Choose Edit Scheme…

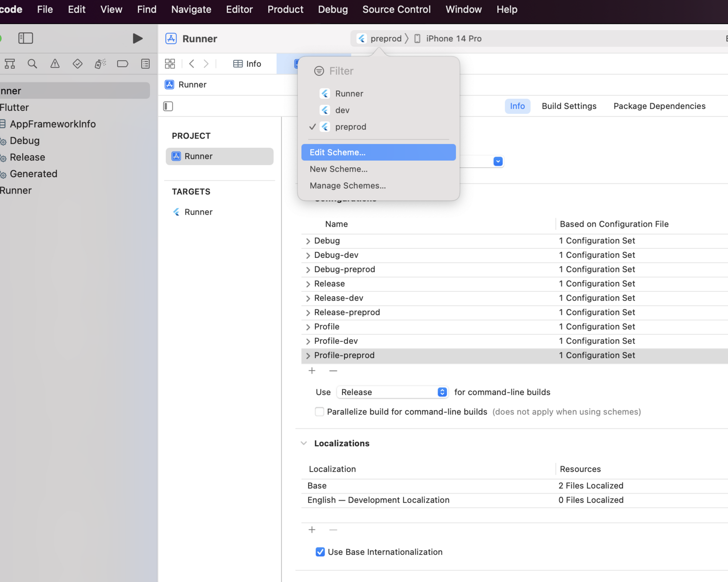[378, 152]
